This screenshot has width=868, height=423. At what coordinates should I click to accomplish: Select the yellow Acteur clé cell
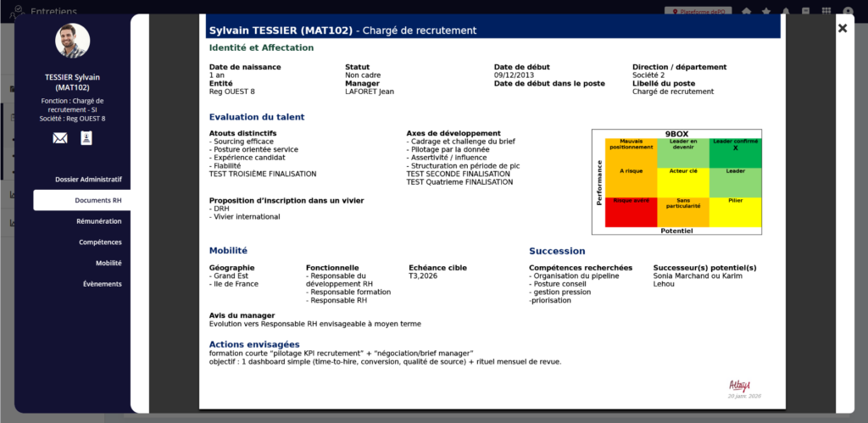682,181
